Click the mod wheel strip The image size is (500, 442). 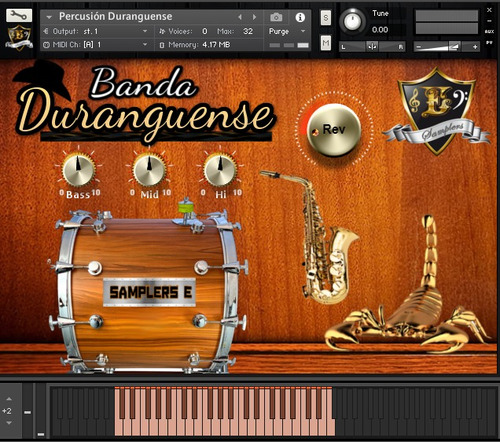[x=41, y=410]
